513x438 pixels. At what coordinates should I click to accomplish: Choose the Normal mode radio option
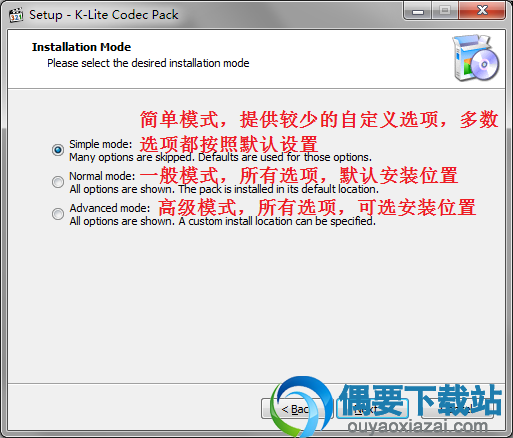(x=58, y=182)
